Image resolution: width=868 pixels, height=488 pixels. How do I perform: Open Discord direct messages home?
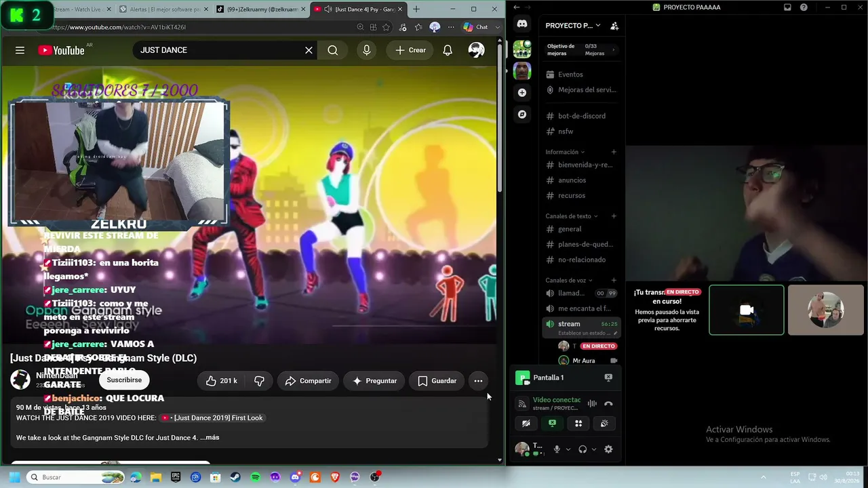pos(522,24)
